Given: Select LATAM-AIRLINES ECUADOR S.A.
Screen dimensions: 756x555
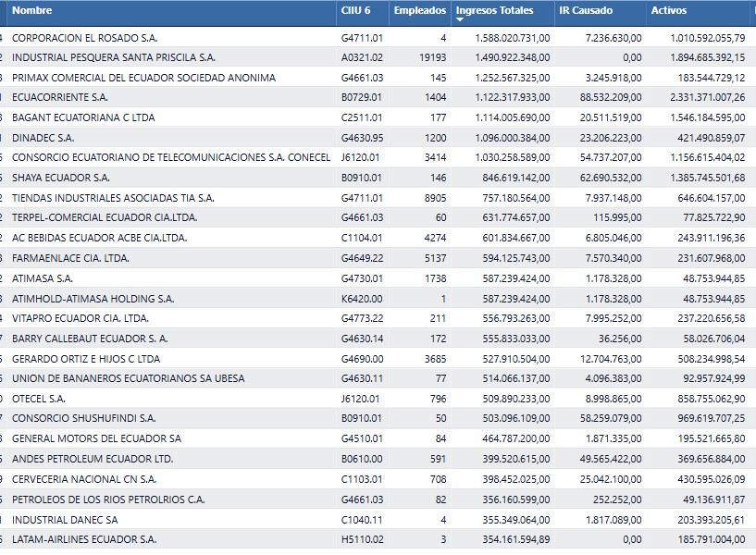Looking at the screenshot, I should point(84,539).
